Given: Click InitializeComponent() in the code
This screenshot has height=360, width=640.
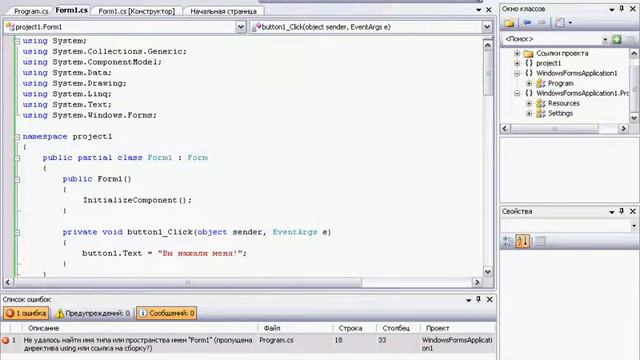Looking at the screenshot, I should [x=137, y=200].
